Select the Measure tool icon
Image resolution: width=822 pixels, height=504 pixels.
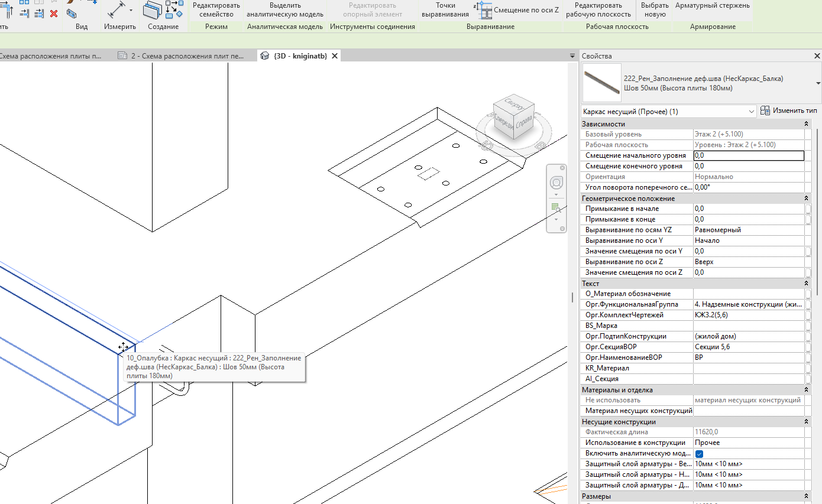pyautogui.click(x=118, y=11)
